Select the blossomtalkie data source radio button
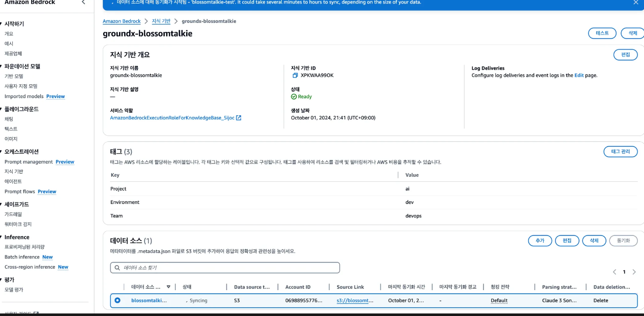 coord(118,300)
